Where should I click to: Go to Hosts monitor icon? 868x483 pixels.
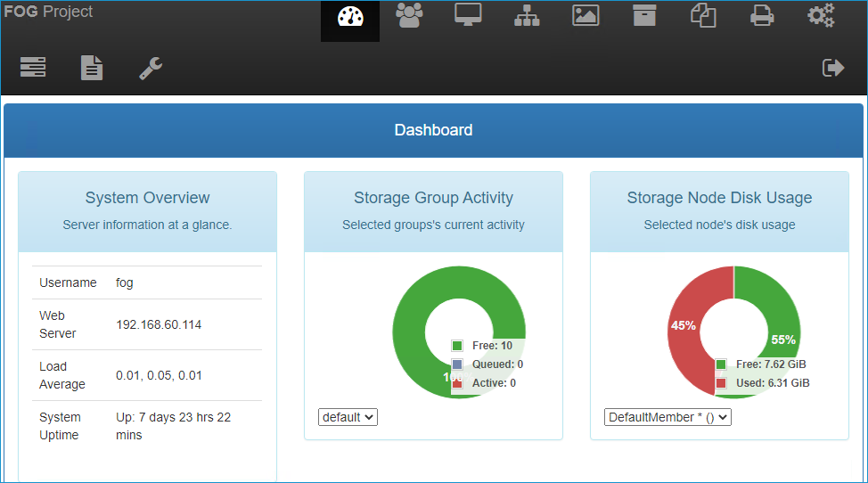pyautogui.click(x=468, y=16)
